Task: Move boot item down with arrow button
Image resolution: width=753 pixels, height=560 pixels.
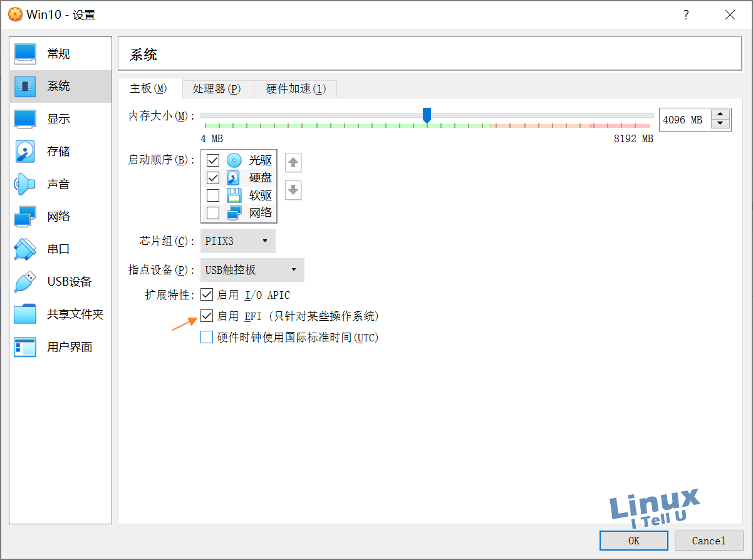Action: click(x=293, y=190)
